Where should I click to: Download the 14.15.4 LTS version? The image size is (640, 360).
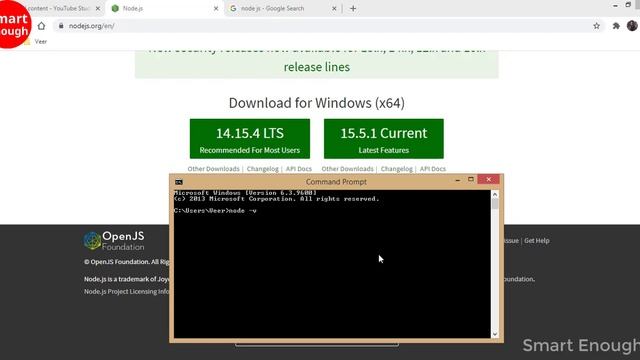pyautogui.click(x=250, y=139)
